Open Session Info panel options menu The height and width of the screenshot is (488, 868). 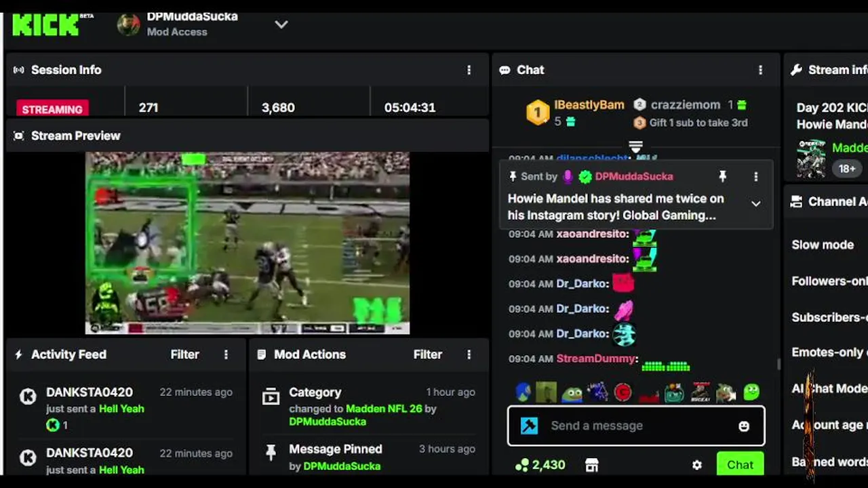click(469, 70)
